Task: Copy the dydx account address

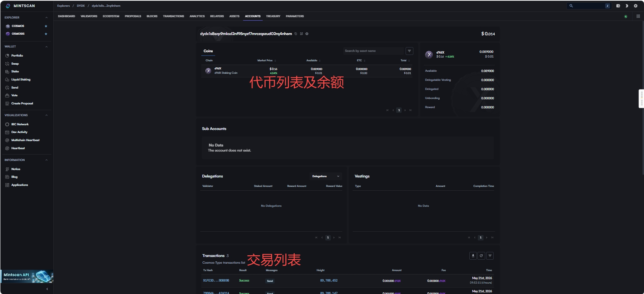Action: coord(296,34)
